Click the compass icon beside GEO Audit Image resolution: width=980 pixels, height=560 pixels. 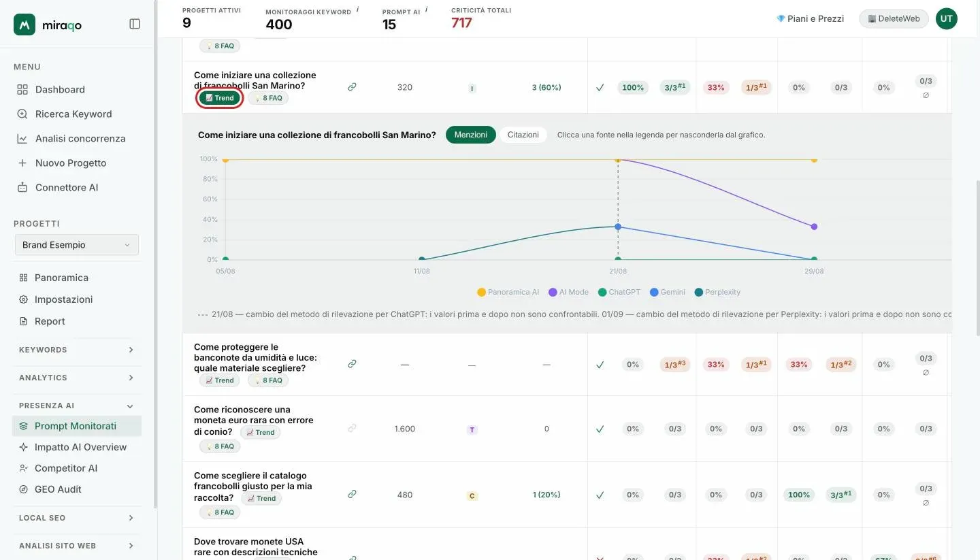[23, 489]
